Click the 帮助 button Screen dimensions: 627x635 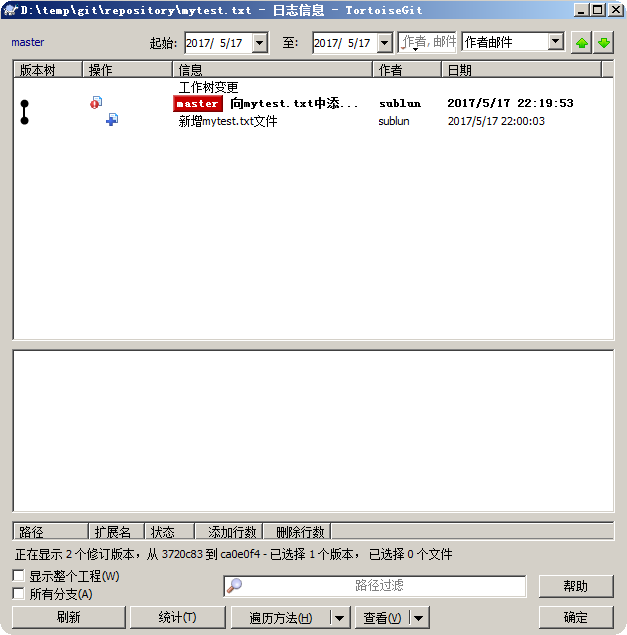point(576,586)
